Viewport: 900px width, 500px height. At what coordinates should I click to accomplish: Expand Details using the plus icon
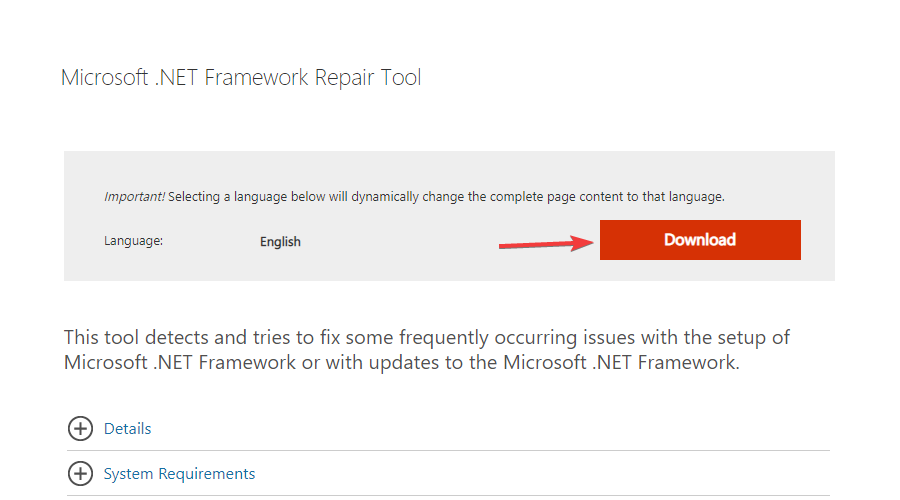[80, 429]
